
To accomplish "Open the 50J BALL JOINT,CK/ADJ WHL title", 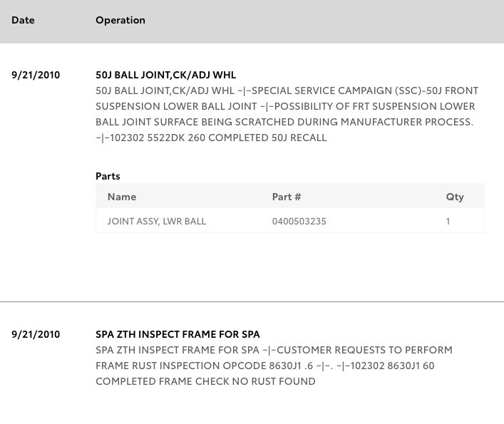I will [x=165, y=75].
